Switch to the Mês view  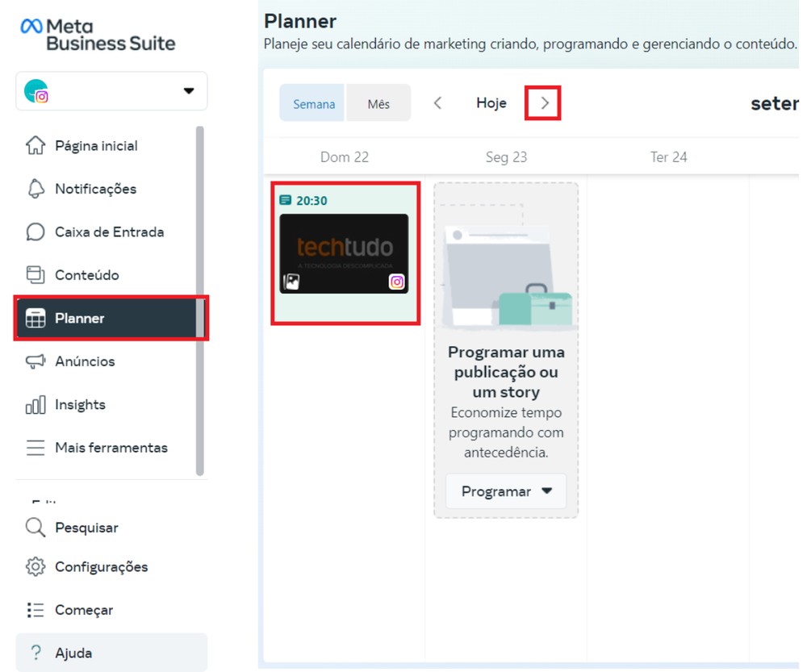pyautogui.click(x=378, y=103)
